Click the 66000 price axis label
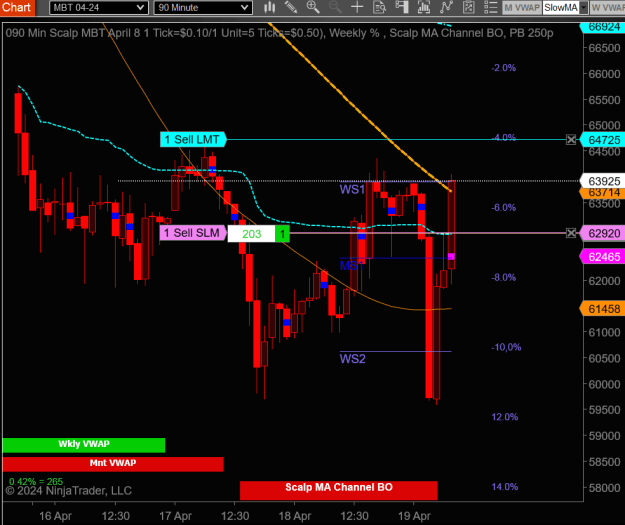The width and height of the screenshot is (625, 525). 604,74
